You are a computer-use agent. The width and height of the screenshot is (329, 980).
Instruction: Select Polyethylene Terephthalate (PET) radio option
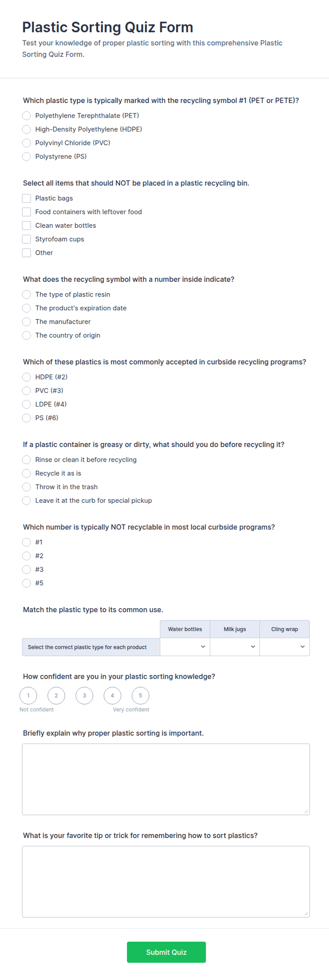point(26,116)
